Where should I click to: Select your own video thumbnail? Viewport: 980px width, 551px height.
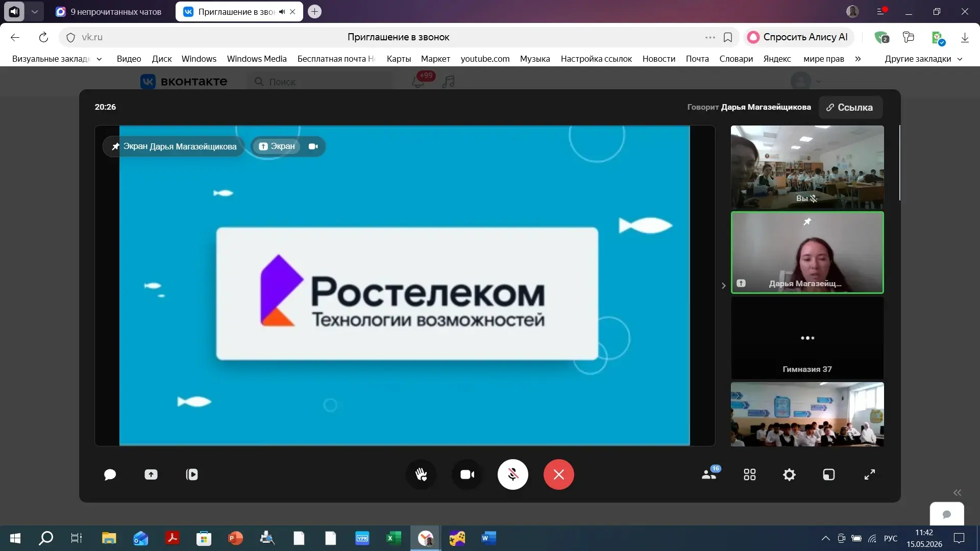[807, 167]
